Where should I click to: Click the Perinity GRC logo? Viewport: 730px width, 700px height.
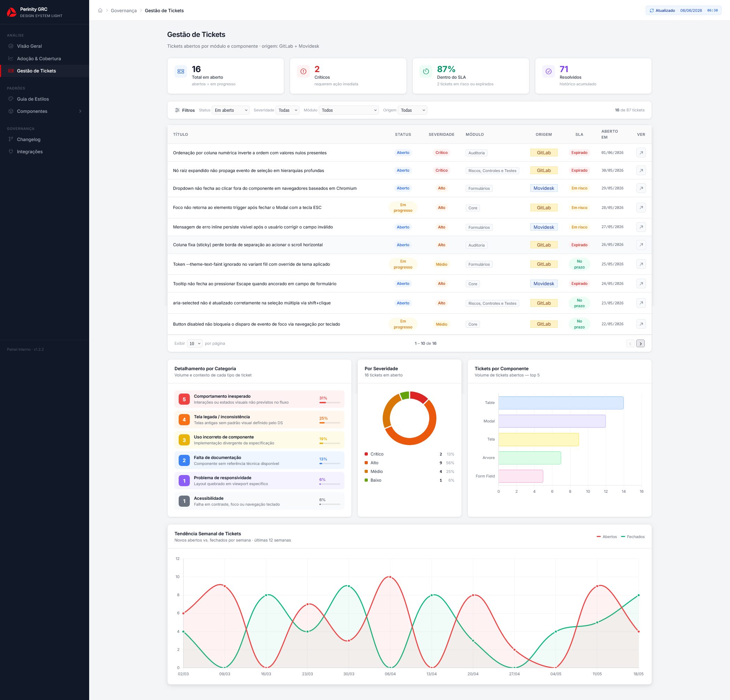[11, 12]
